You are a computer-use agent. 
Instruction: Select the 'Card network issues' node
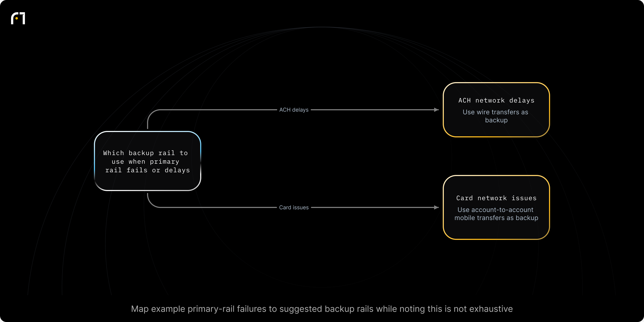coord(496,207)
